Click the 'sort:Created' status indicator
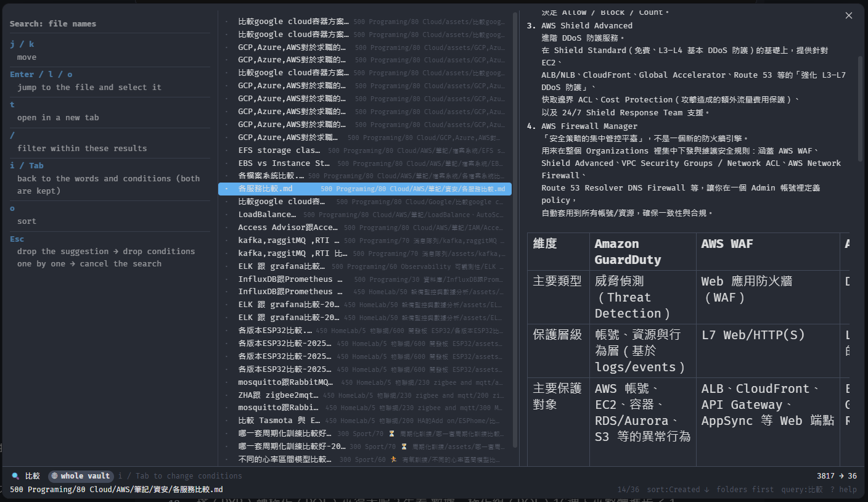This screenshot has height=502, width=868. tap(678, 490)
